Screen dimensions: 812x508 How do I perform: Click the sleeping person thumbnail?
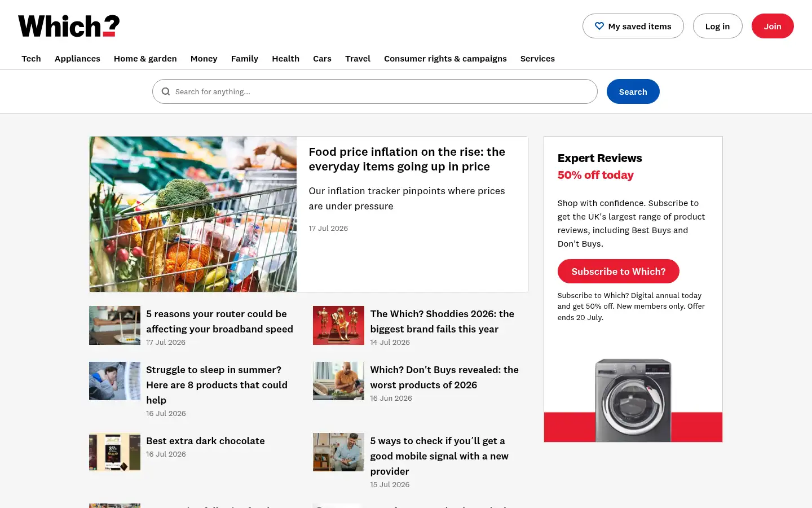[x=114, y=381]
